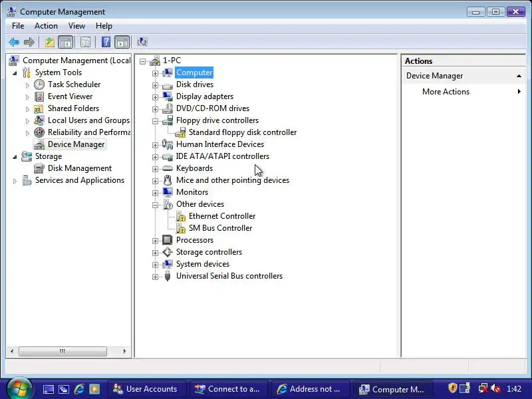Click the Properties toolbar icon

point(85,42)
